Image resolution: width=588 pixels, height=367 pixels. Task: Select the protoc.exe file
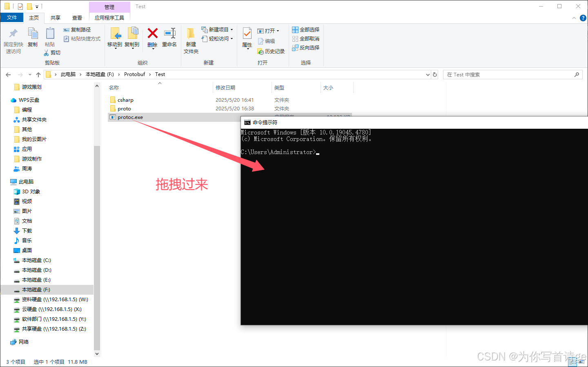[x=130, y=117]
